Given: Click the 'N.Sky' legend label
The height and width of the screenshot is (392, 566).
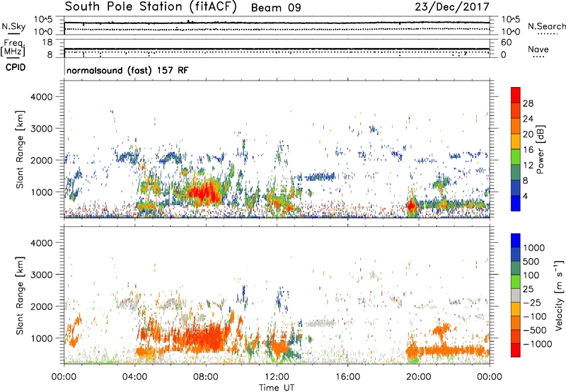Looking at the screenshot, I should click(x=13, y=26).
